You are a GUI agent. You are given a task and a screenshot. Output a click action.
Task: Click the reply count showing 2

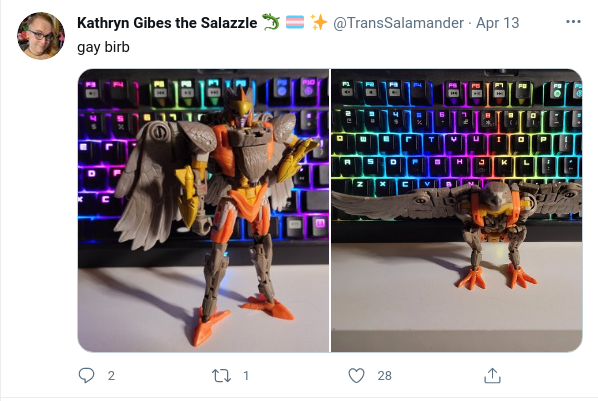[x=111, y=376]
